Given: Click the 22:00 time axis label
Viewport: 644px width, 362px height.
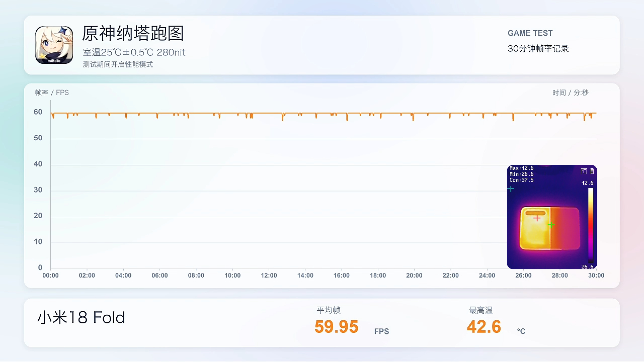Looking at the screenshot, I should pos(450,275).
